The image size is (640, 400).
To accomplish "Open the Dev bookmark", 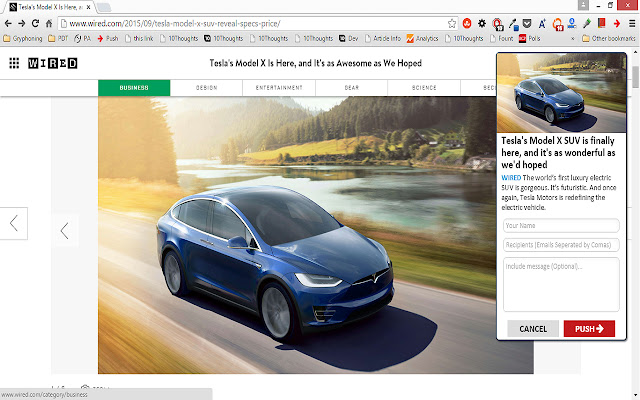I will [x=349, y=38].
